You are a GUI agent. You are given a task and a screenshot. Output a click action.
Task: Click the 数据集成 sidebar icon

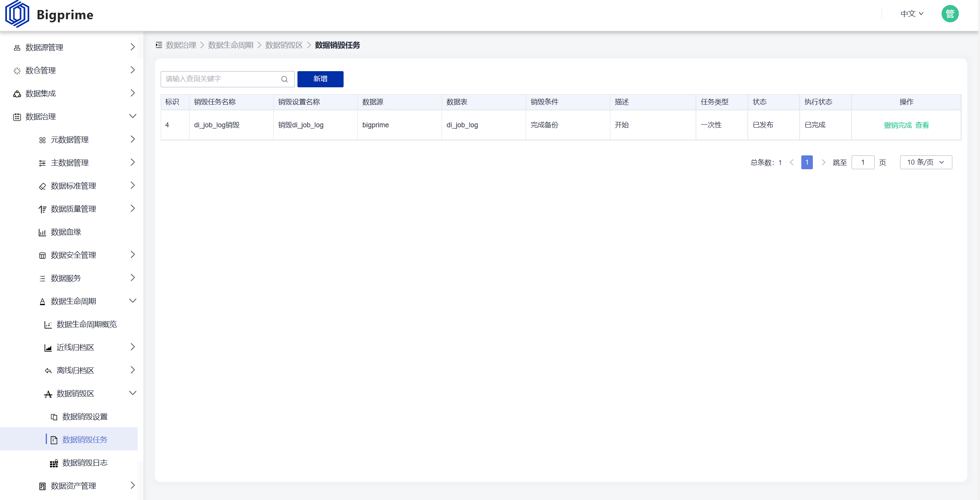(17, 94)
